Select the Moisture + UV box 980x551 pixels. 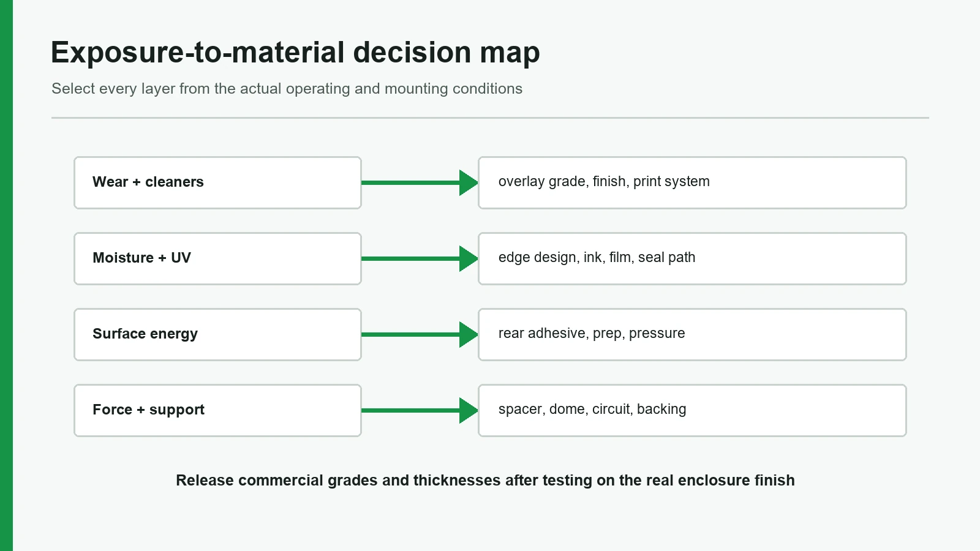(x=217, y=258)
